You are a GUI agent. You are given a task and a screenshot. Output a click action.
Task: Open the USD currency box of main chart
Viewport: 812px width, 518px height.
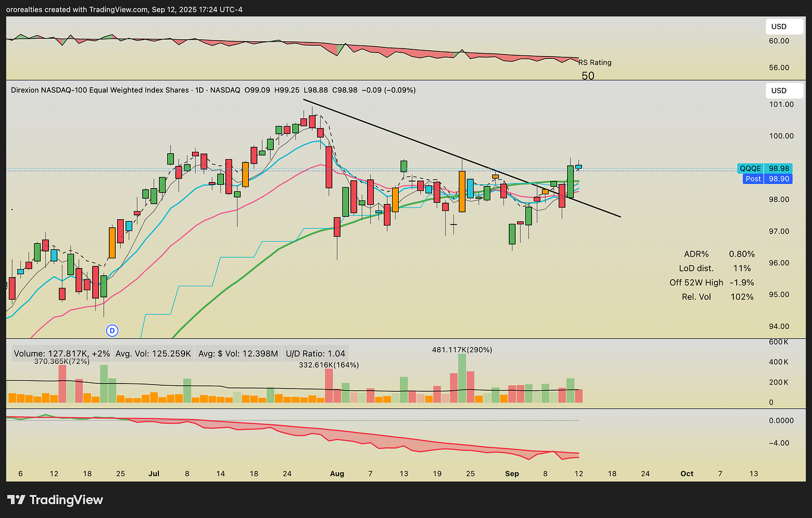click(784, 90)
